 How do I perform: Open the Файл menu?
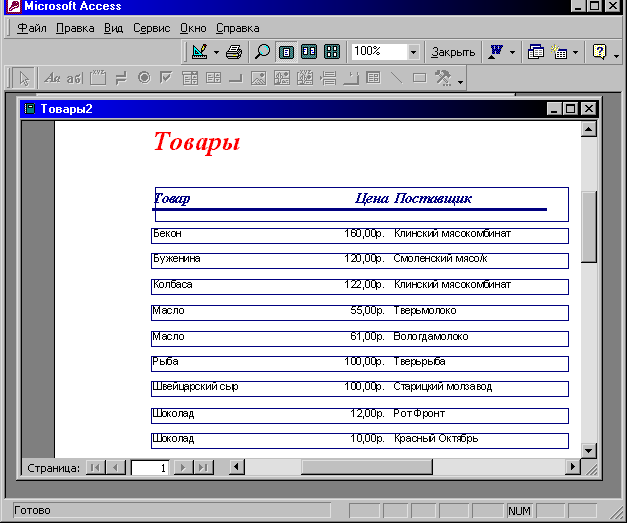pyautogui.click(x=32, y=28)
